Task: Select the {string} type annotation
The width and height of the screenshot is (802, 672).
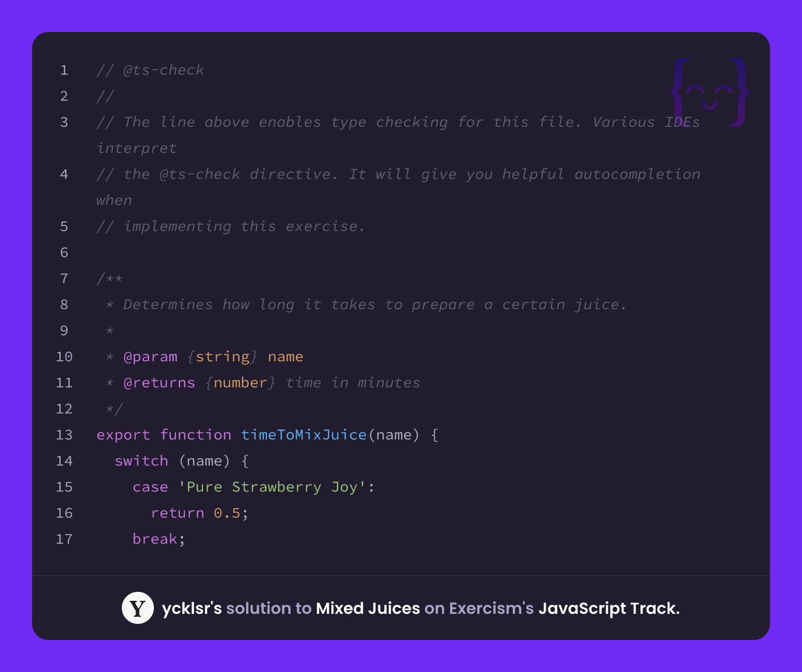Action: point(223,357)
